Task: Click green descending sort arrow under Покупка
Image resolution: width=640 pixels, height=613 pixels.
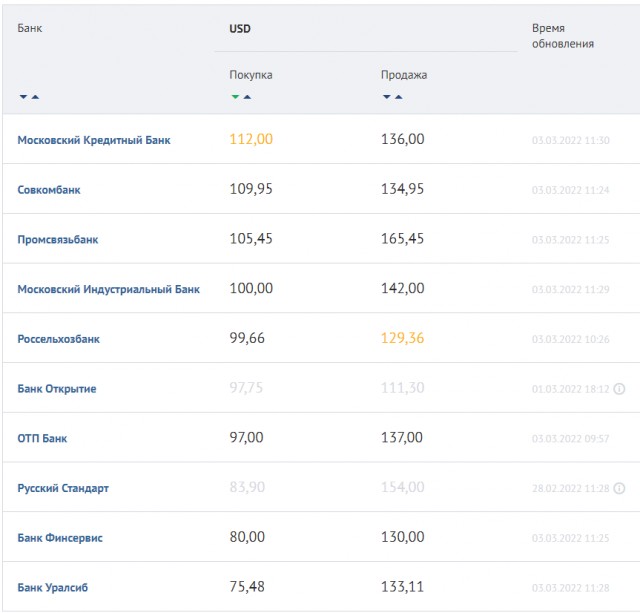Action: click(x=235, y=97)
